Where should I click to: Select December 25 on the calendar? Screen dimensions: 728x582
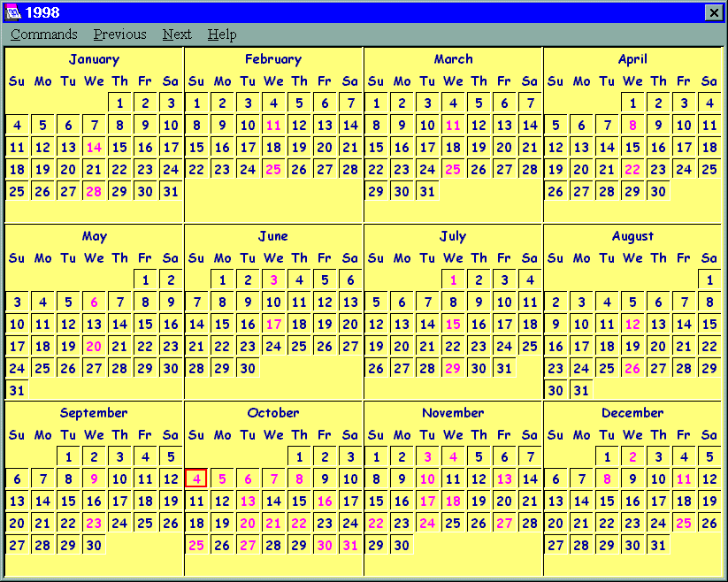tap(684, 523)
